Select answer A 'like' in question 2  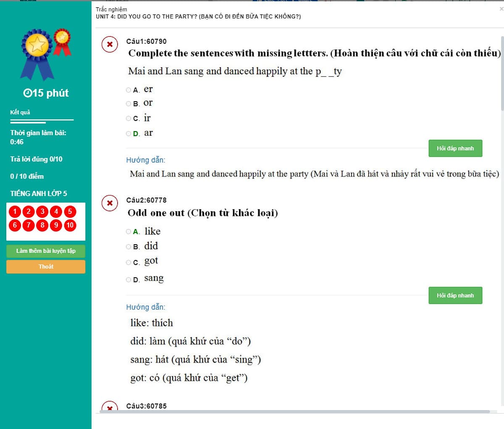coord(129,232)
